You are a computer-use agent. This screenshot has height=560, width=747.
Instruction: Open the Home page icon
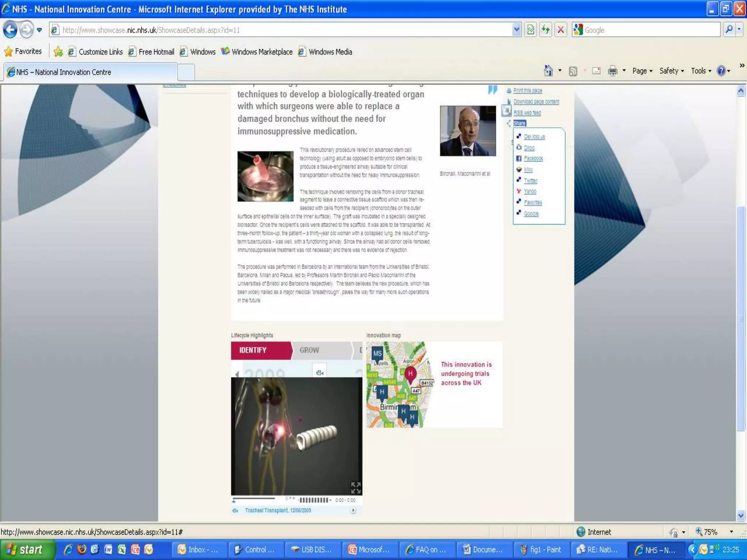coord(548,71)
